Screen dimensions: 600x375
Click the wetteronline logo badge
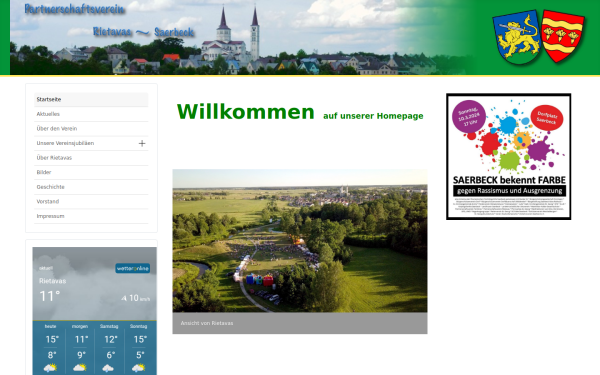coord(132,268)
